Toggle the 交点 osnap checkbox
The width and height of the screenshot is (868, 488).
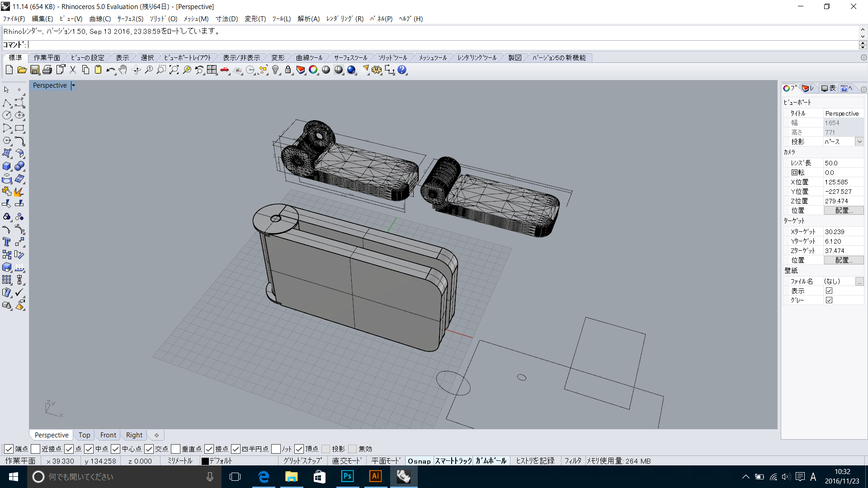pyautogui.click(x=149, y=449)
